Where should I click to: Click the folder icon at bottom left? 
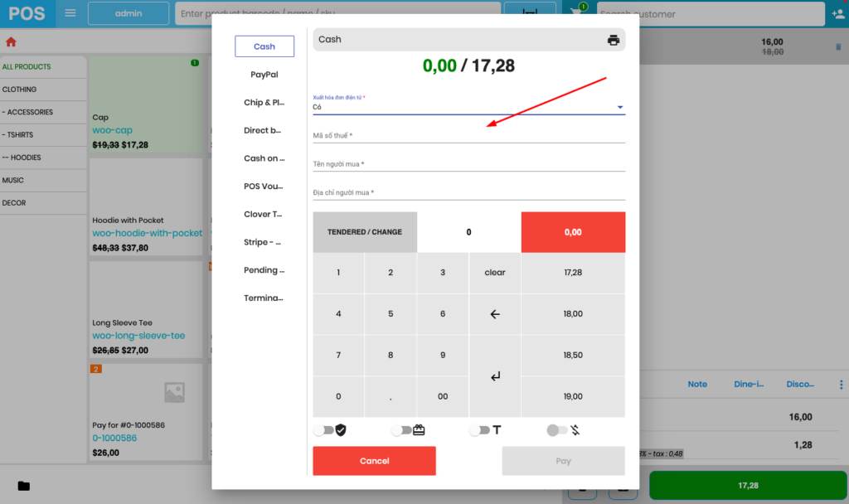[23, 486]
